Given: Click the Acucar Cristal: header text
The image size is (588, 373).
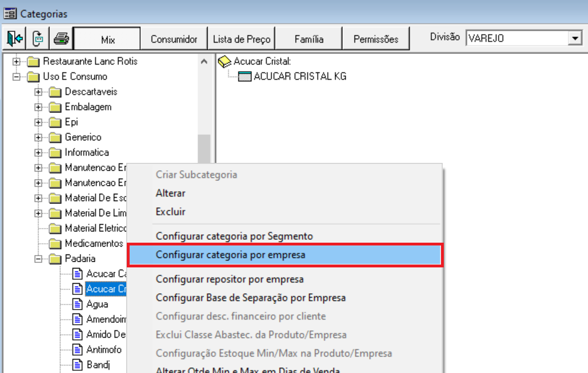Looking at the screenshot, I should tap(262, 61).
